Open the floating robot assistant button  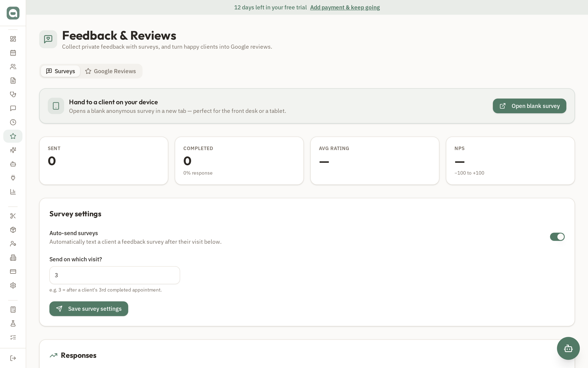tap(568, 348)
